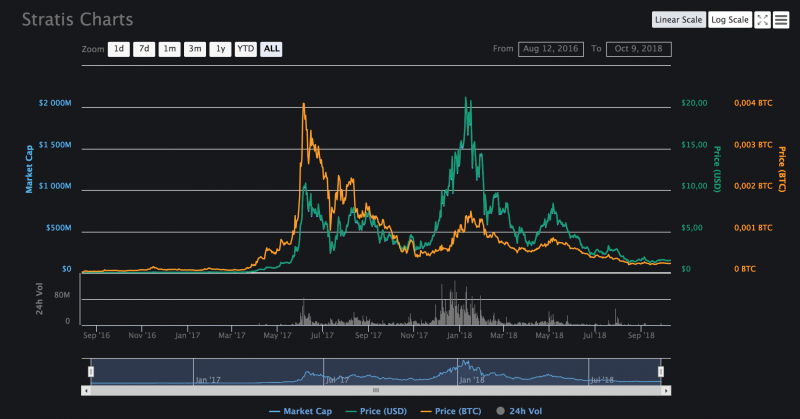Set zoom range to 1d

point(118,49)
